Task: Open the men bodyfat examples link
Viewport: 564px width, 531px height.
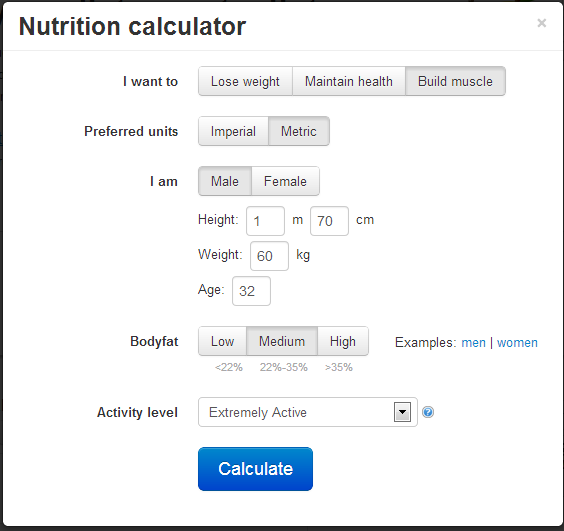Action: [x=473, y=342]
